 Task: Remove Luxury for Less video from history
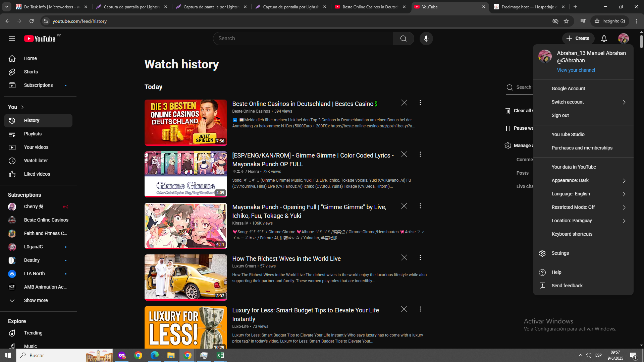coord(404,309)
